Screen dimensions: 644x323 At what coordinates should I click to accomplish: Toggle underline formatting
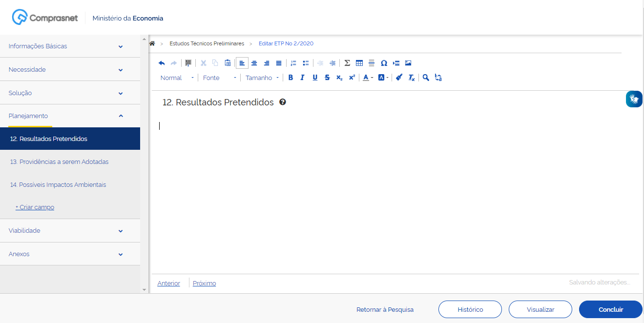tap(315, 78)
